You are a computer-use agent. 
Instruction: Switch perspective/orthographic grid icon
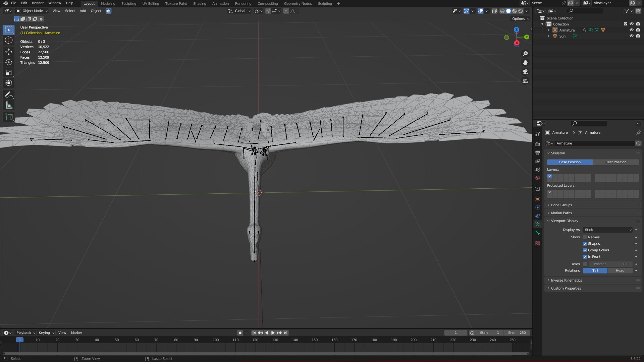(x=525, y=81)
